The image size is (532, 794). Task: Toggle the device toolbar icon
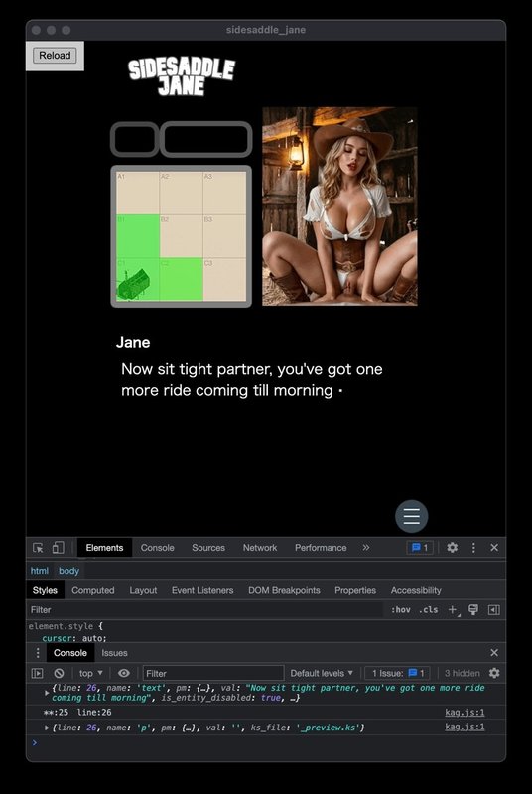[x=59, y=548]
